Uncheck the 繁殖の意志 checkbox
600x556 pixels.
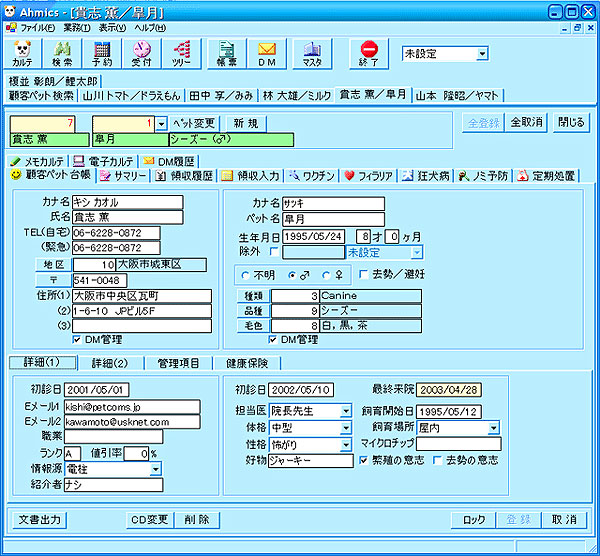pos(364,460)
